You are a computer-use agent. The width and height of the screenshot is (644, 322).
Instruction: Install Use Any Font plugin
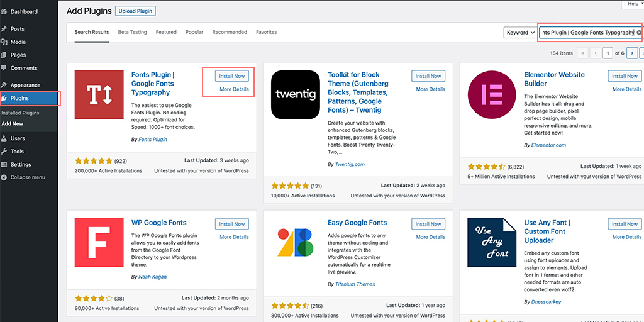(625, 224)
